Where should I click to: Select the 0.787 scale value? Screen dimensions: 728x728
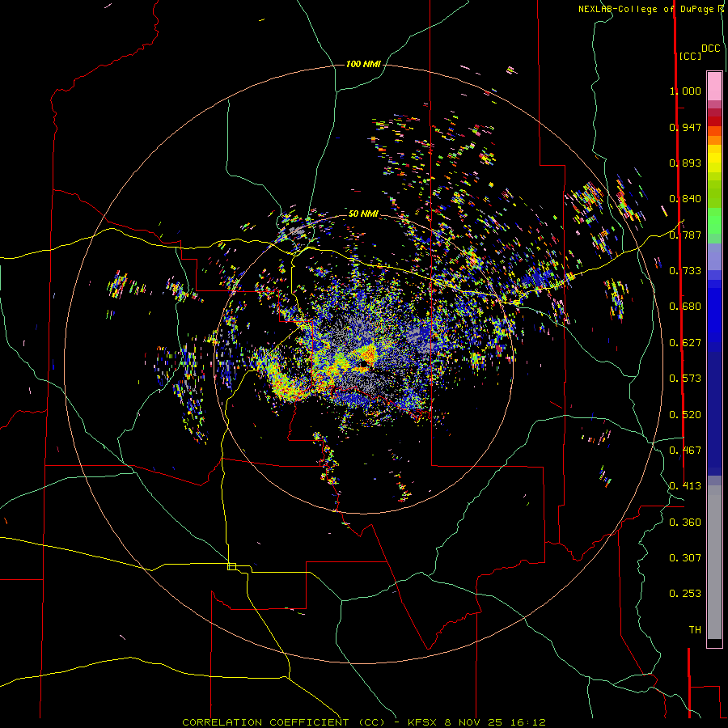click(685, 235)
